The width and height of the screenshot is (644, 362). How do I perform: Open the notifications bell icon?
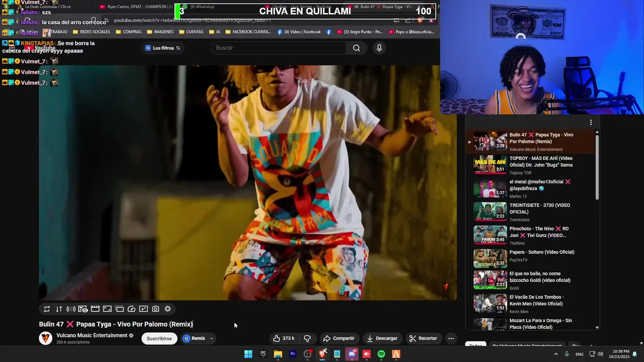634,354
